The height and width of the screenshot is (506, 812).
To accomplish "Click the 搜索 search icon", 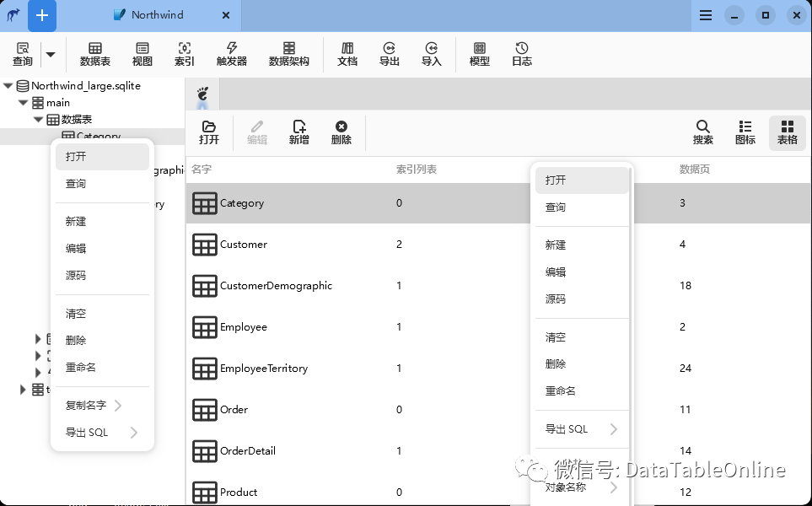I will pyautogui.click(x=702, y=133).
